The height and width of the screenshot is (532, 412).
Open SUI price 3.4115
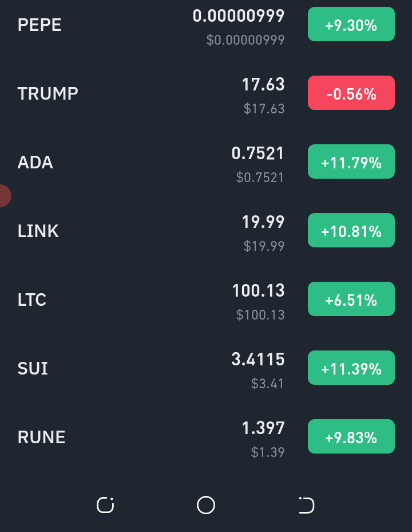tap(257, 359)
